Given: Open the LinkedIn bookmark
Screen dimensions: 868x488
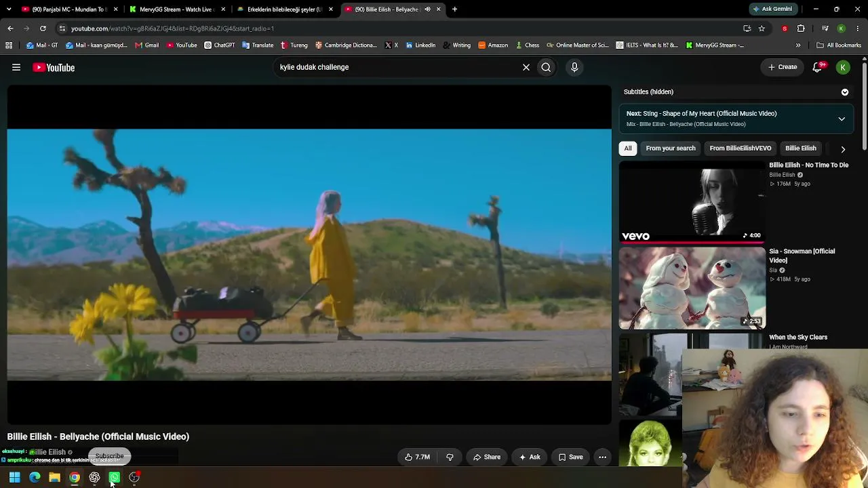Looking at the screenshot, I should tap(420, 45).
